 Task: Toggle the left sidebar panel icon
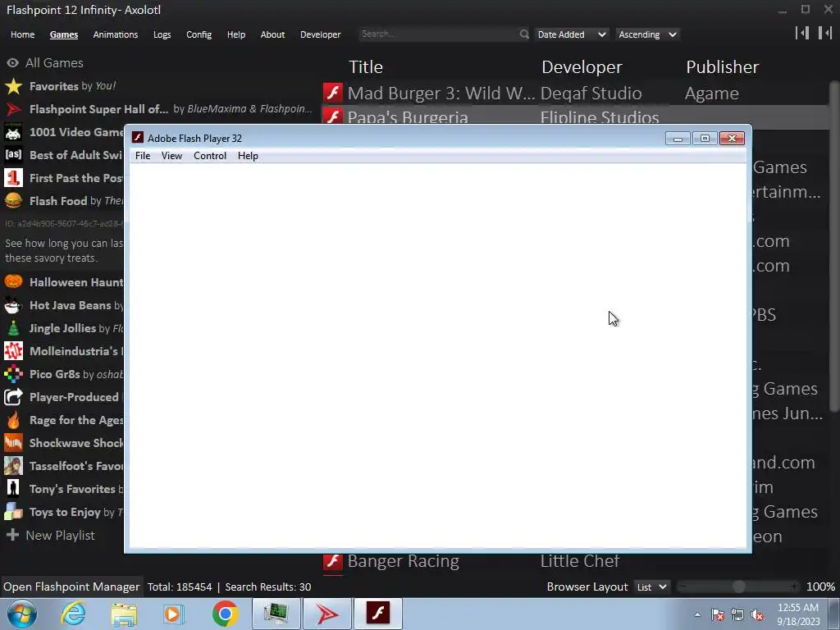coord(802,33)
